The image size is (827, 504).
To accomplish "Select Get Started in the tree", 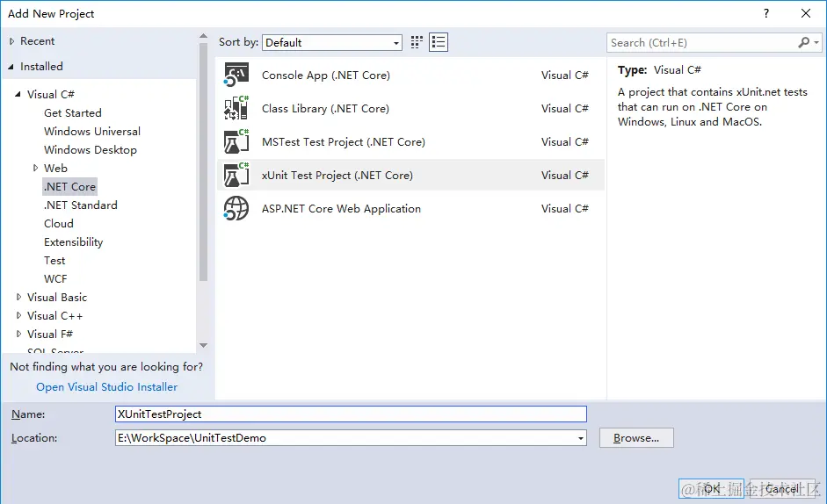I will pyautogui.click(x=73, y=112).
